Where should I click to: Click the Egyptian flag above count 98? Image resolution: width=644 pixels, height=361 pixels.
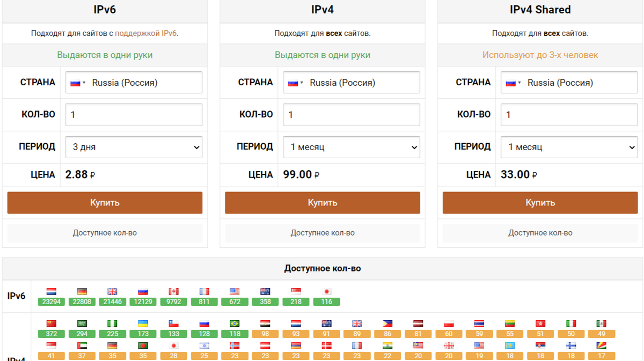pos(265,324)
